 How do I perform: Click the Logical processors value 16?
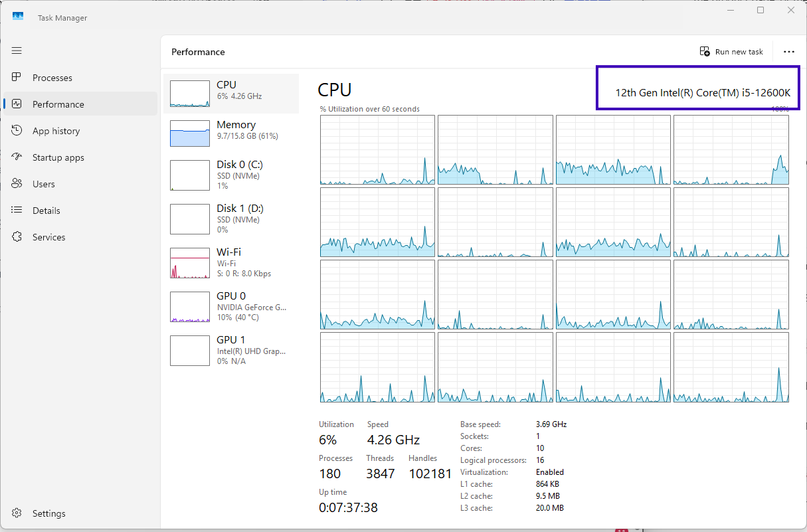(x=540, y=460)
